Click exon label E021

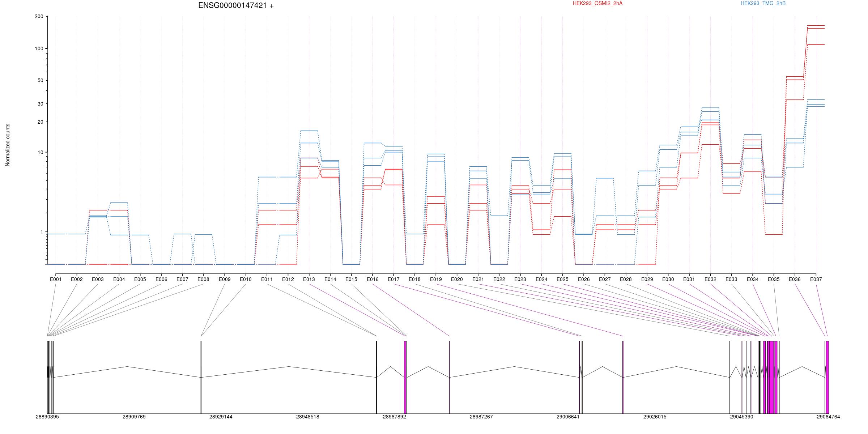point(478,279)
